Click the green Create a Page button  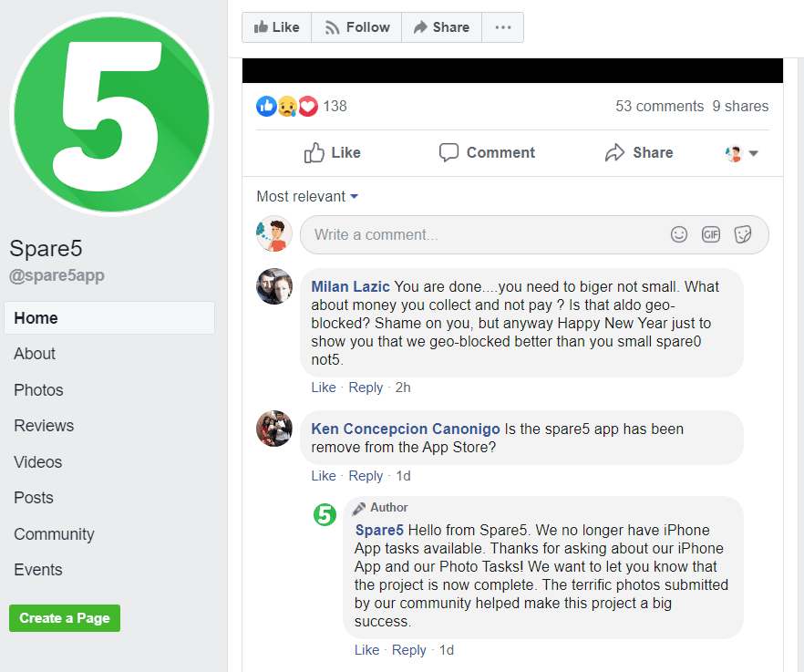coord(65,618)
